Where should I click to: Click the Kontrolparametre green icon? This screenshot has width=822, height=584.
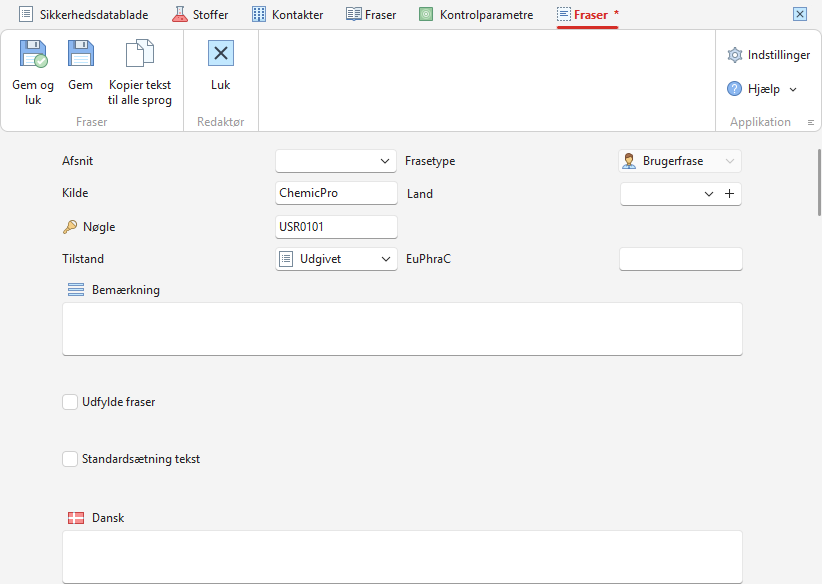pyautogui.click(x=426, y=15)
